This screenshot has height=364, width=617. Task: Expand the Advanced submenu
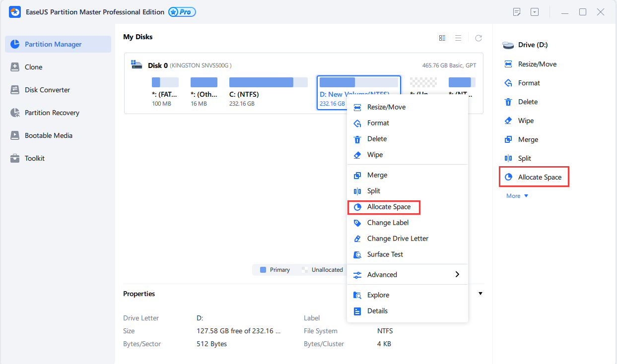click(408, 275)
